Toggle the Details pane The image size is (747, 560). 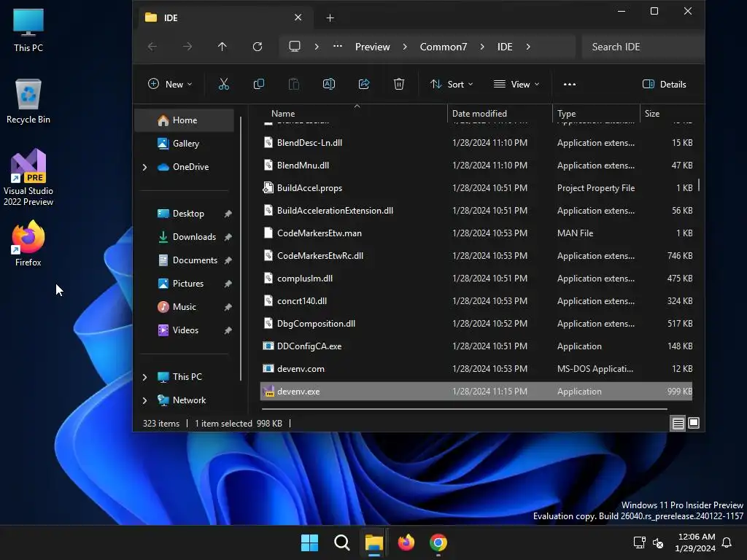(x=665, y=85)
